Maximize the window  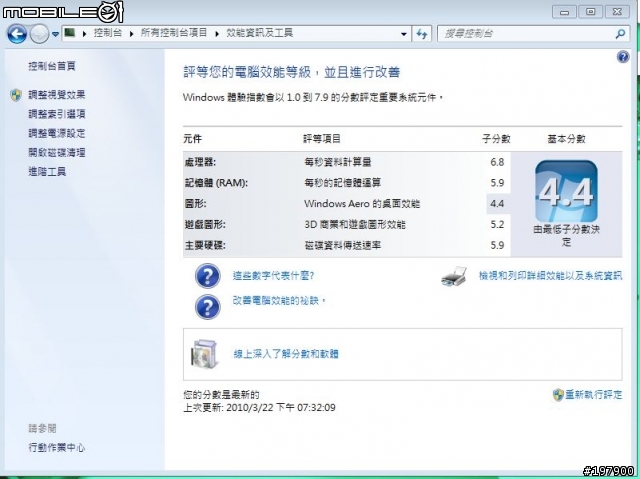pos(591,12)
